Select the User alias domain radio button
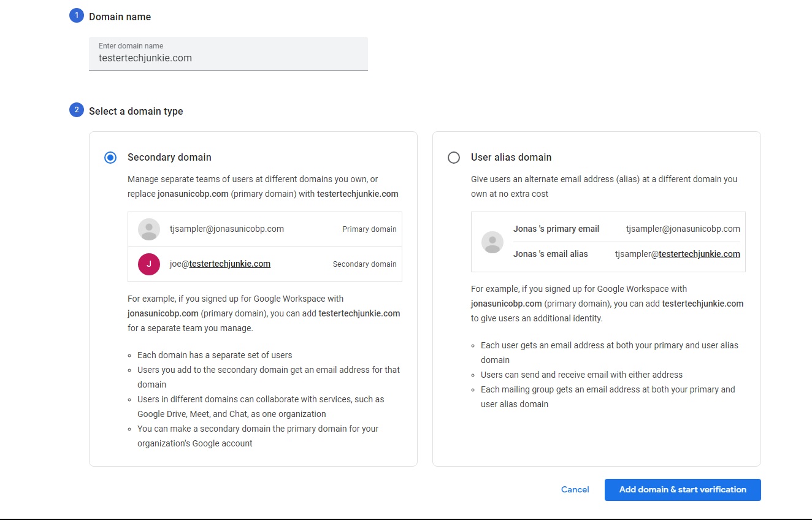The width and height of the screenshot is (812, 520). coord(454,158)
